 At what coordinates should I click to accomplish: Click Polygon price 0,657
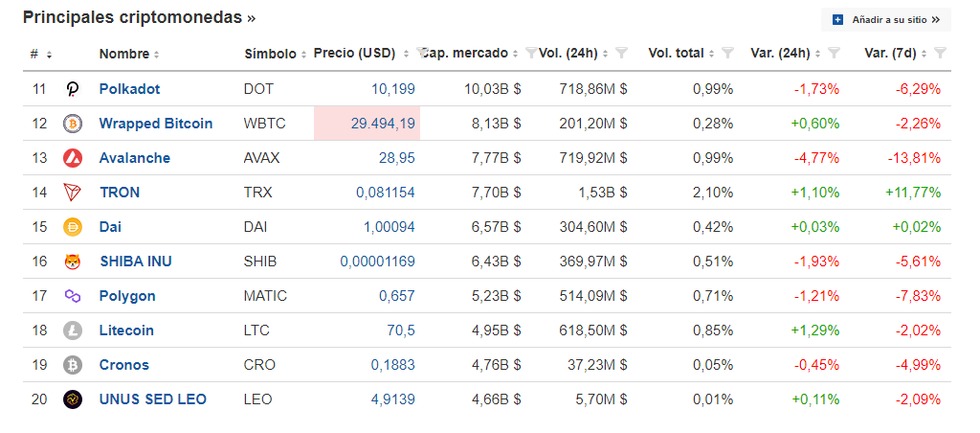click(x=397, y=295)
